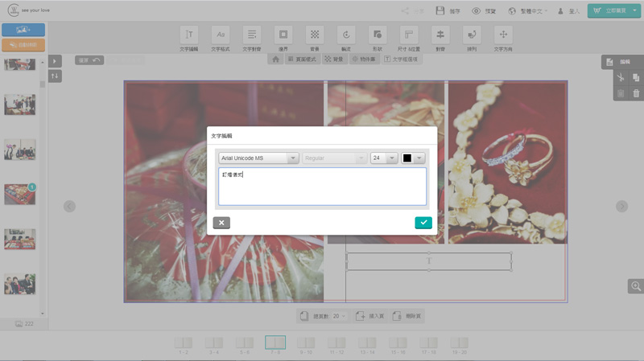Click inside the text editing input area

pyautogui.click(x=322, y=186)
